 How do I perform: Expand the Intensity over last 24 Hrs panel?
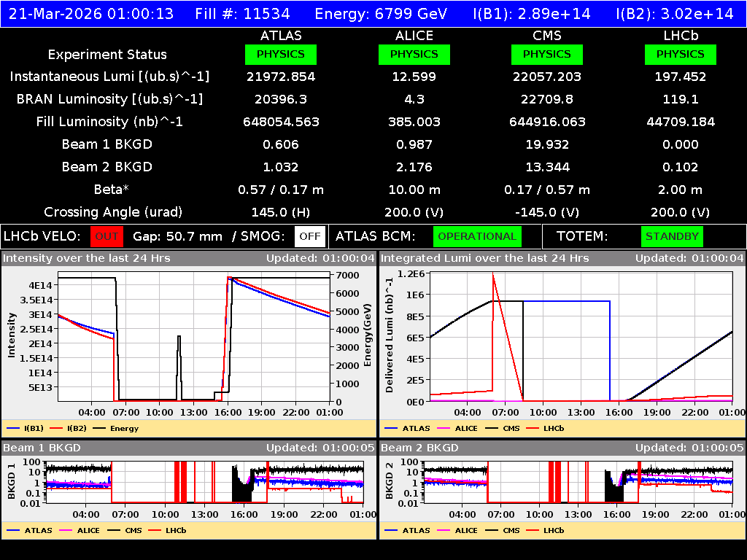[88, 257]
